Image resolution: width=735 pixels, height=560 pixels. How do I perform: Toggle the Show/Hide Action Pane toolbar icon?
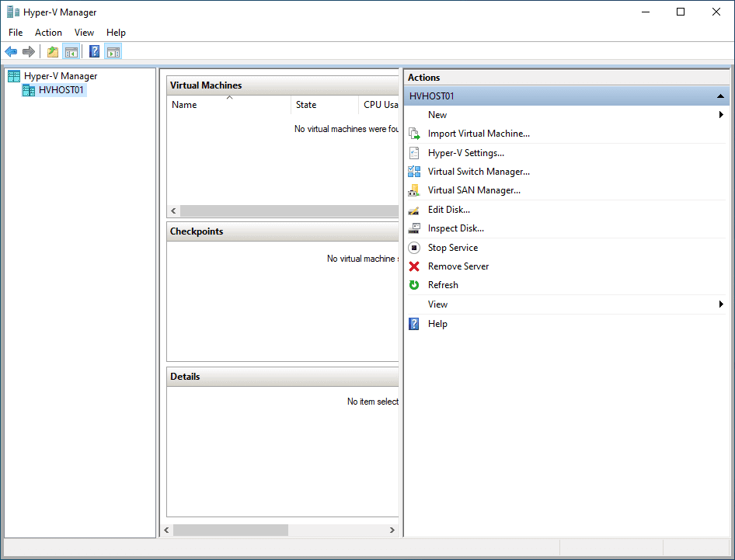tap(113, 51)
